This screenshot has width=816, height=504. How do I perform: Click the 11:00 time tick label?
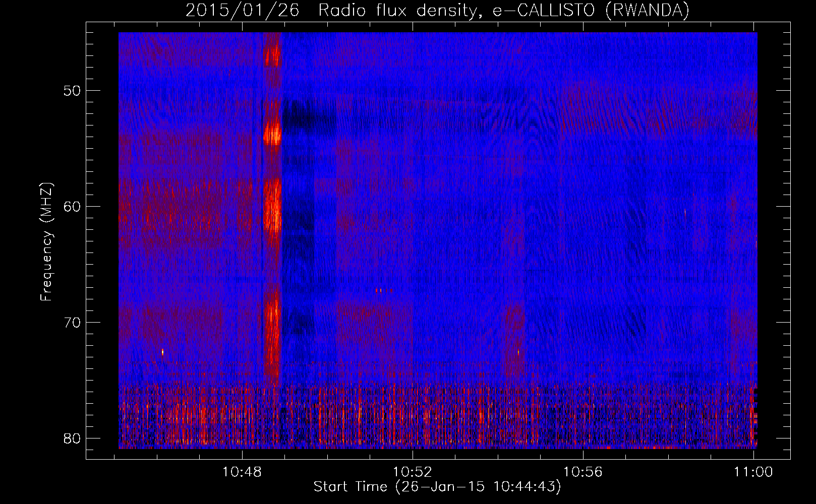pos(753,472)
